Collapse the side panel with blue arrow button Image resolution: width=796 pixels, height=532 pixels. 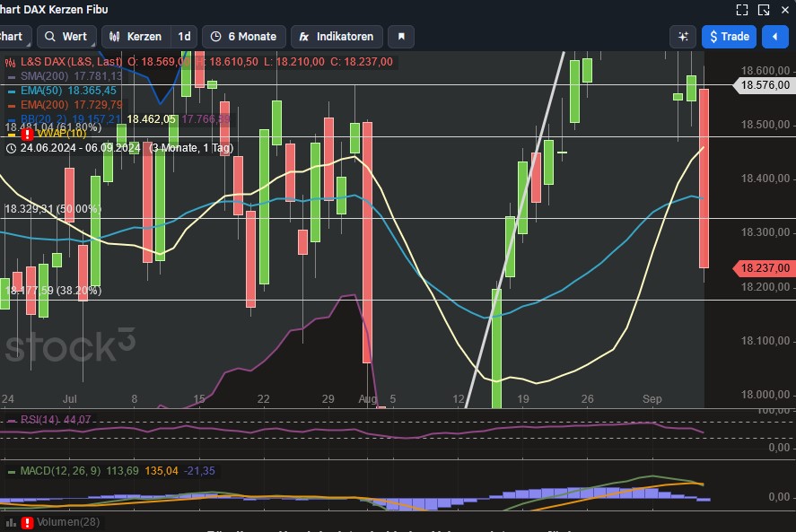click(777, 37)
